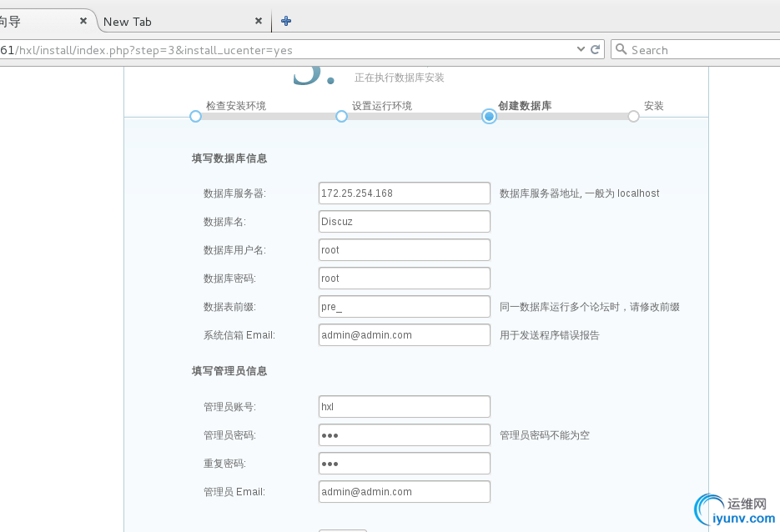
Task: Edit the 数据库服务器 field
Action: (405, 193)
